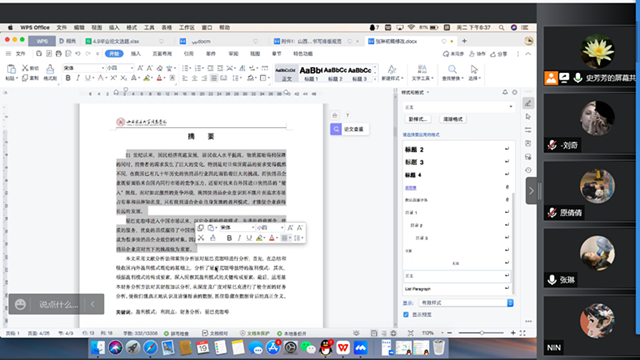Open the WPS icon in the Dock
Image resolution: width=640 pixels, height=360 pixels.
343,348
